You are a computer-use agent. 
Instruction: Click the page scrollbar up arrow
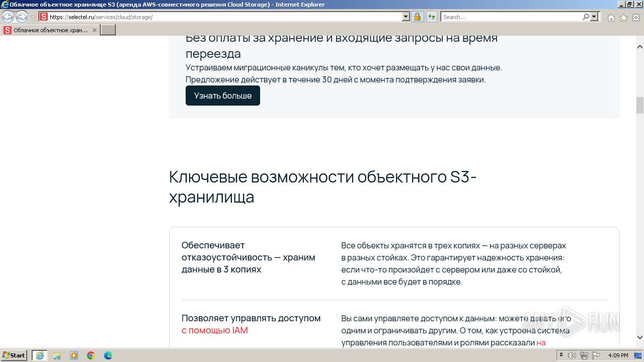(640, 47)
